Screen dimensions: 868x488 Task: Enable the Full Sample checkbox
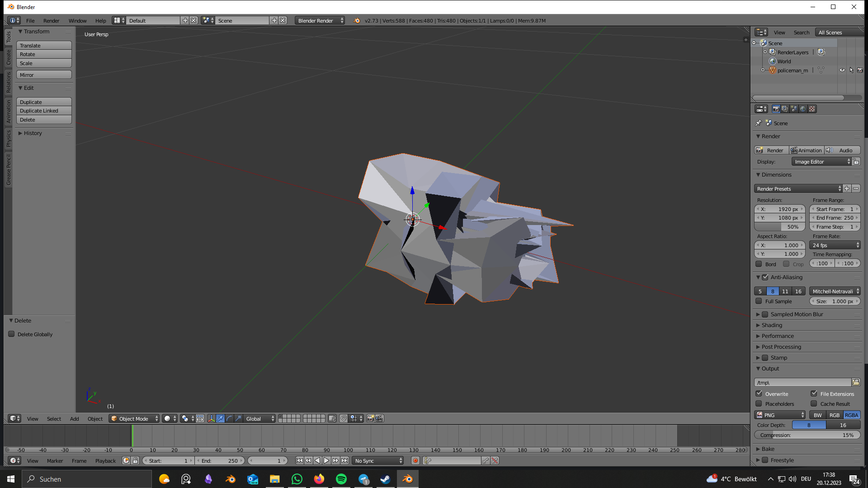pyautogui.click(x=759, y=301)
